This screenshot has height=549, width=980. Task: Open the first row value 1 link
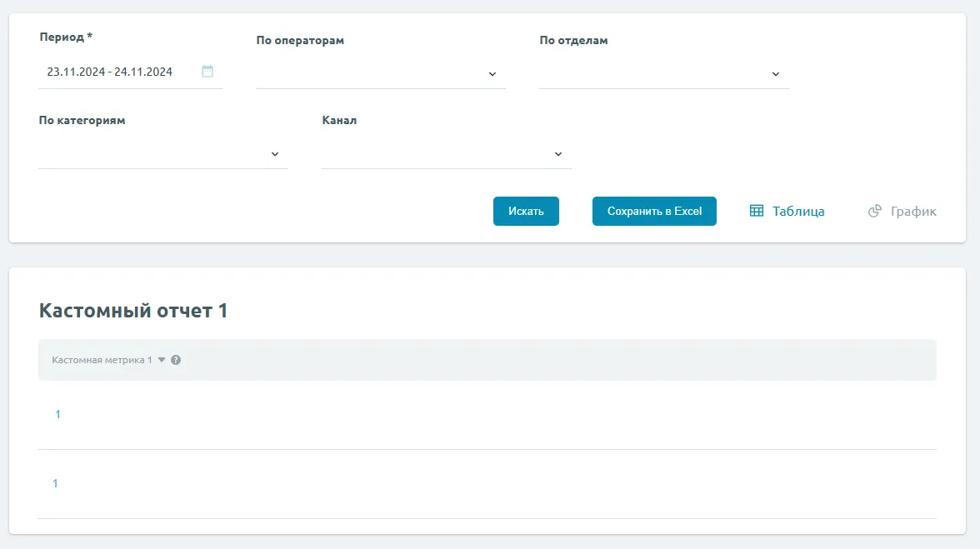point(57,414)
